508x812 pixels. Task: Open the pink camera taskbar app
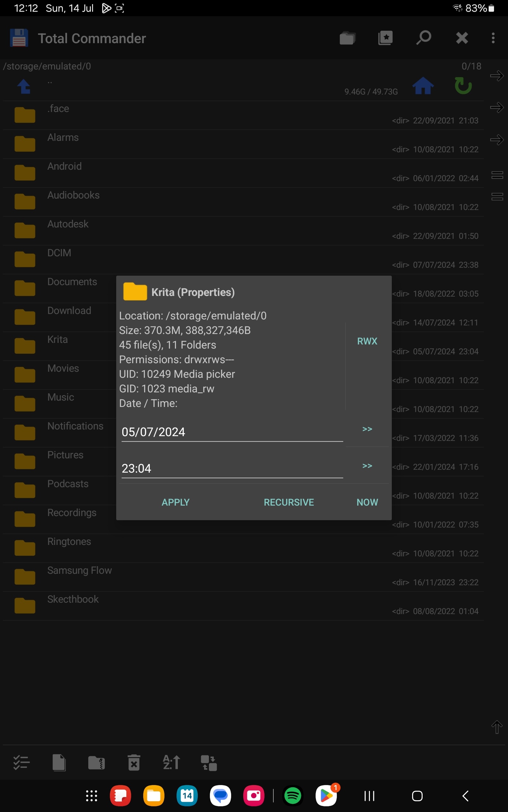pos(254,796)
